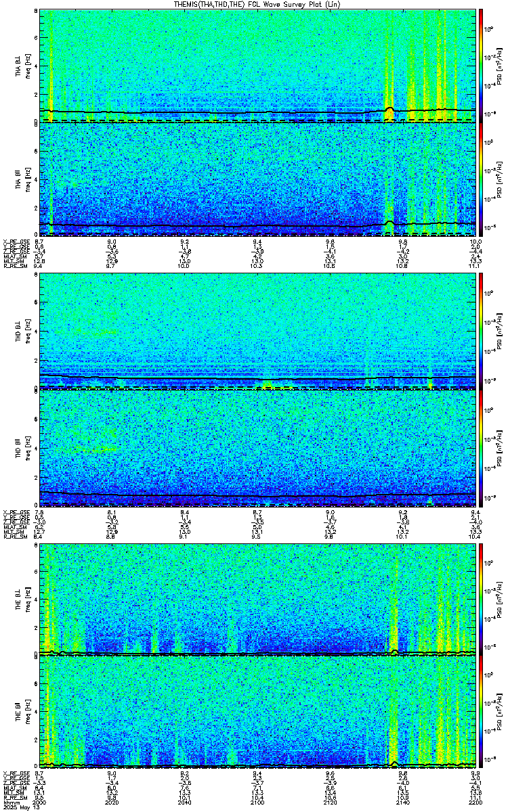Click the 2200 time label on bottom axis
Screen dimensions: 508x812
(x=475, y=802)
